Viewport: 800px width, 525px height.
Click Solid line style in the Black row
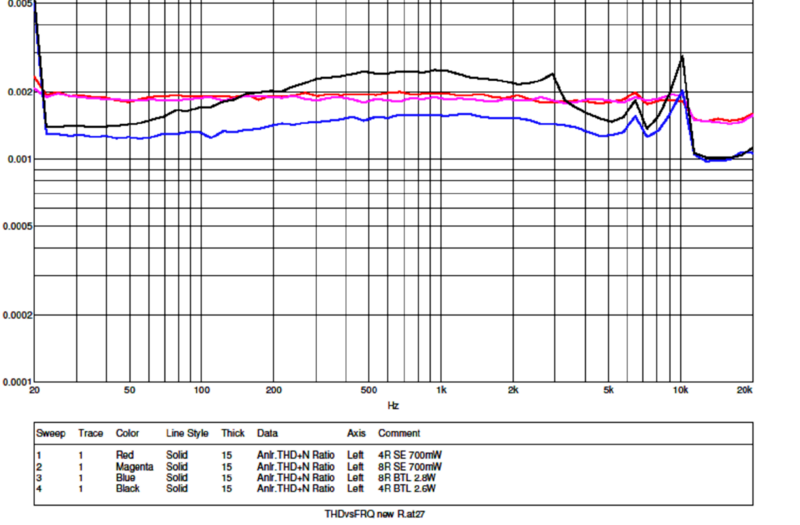(x=177, y=489)
